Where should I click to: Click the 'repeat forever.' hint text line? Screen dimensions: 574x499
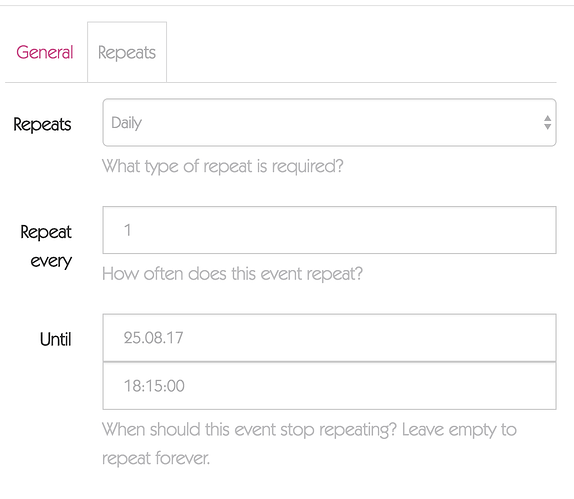point(156,458)
